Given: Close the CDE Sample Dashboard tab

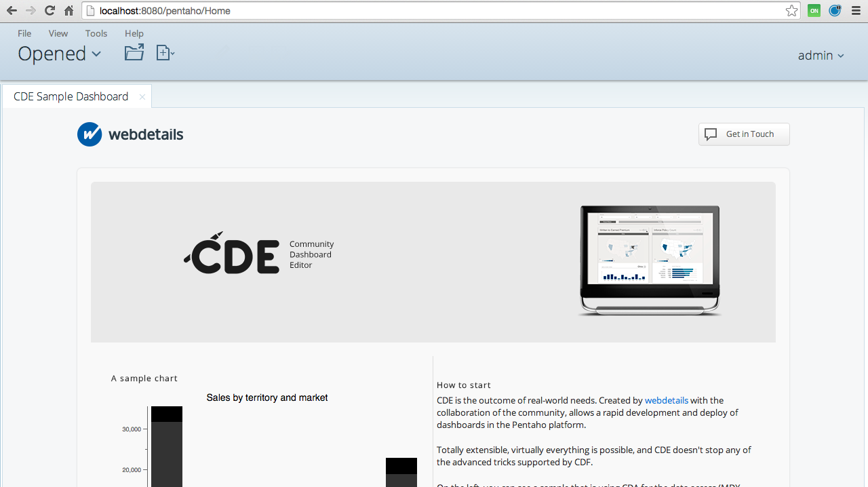Looking at the screenshot, I should [x=142, y=97].
